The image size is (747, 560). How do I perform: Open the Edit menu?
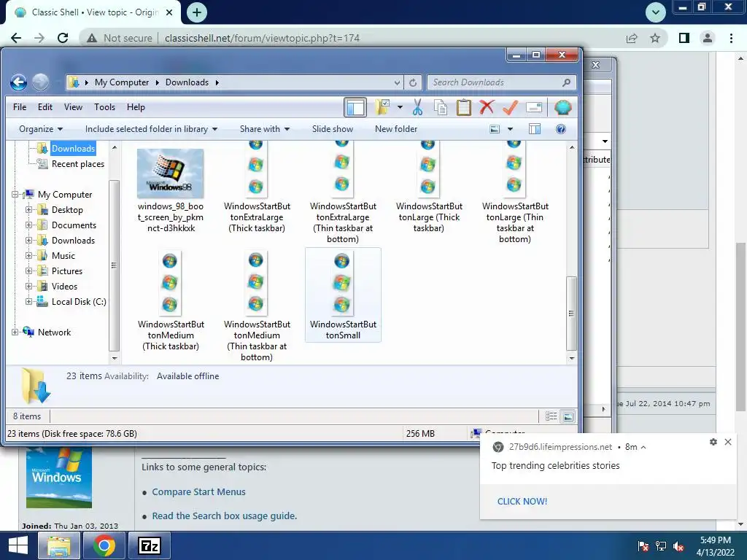click(45, 107)
